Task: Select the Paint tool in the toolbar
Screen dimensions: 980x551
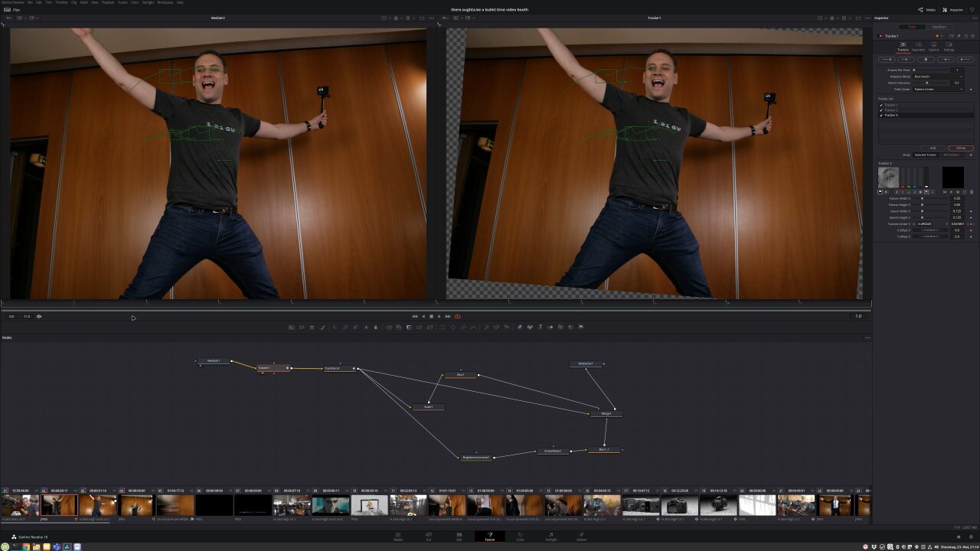Action: [323, 327]
